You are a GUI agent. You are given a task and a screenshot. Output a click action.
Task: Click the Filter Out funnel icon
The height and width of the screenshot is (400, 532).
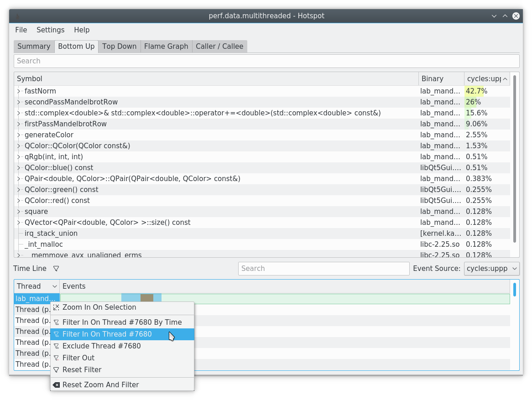(x=56, y=358)
